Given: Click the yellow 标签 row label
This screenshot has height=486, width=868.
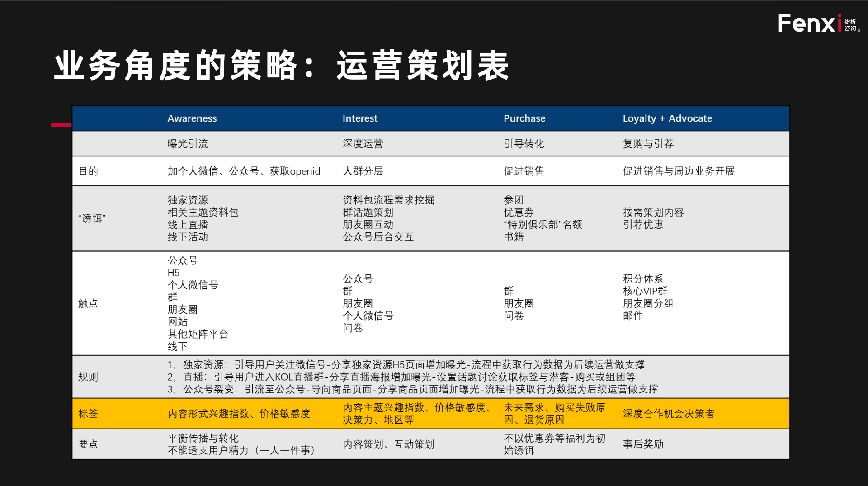Looking at the screenshot, I should 88,414.
